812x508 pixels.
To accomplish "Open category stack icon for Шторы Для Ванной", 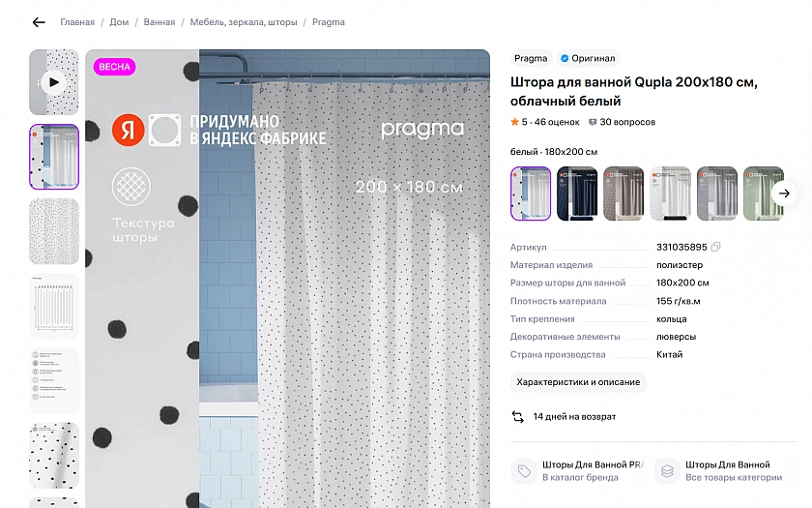I will 667,470.
